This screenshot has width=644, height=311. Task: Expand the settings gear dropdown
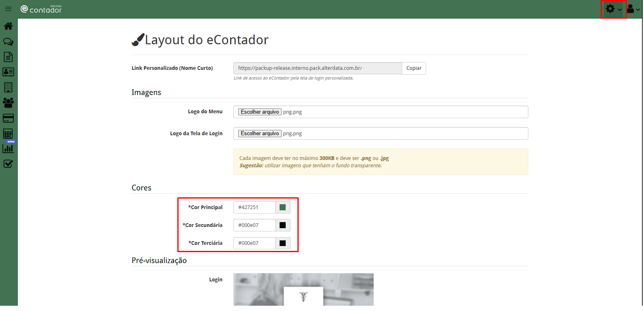tap(613, 9)
